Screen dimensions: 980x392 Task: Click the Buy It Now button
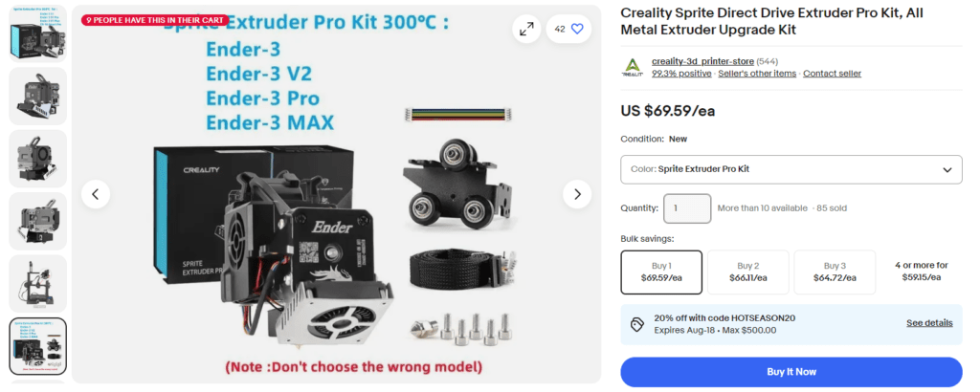[791, 372]
